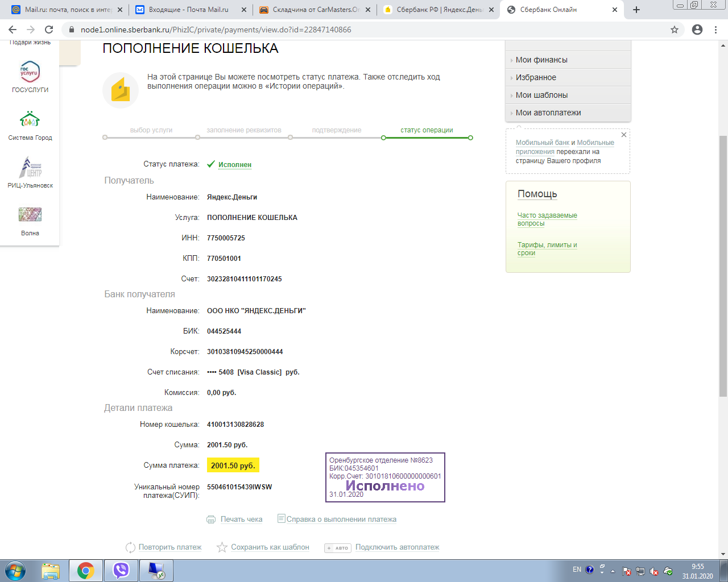
Task: Click the авто badge for autopayment
Action: click(338, 548)
